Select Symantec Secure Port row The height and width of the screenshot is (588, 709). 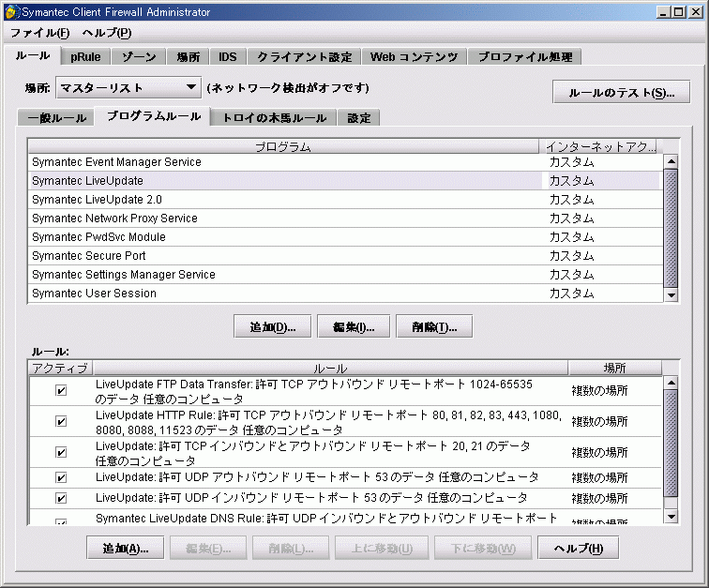(x=344, y=256)
